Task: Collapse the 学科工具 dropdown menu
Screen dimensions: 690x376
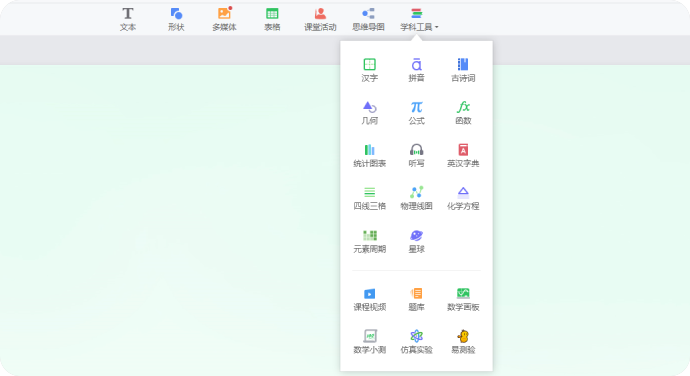Action: (419, 19)
